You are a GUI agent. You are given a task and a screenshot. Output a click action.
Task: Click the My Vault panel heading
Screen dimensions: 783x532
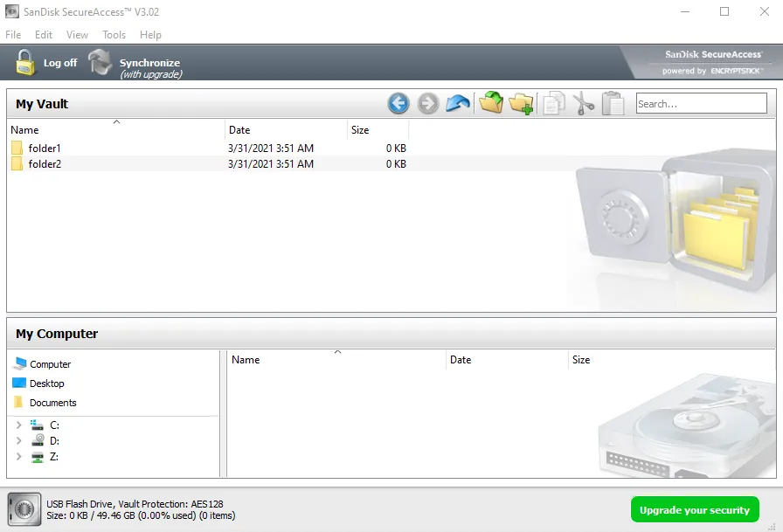coord(42,104)
